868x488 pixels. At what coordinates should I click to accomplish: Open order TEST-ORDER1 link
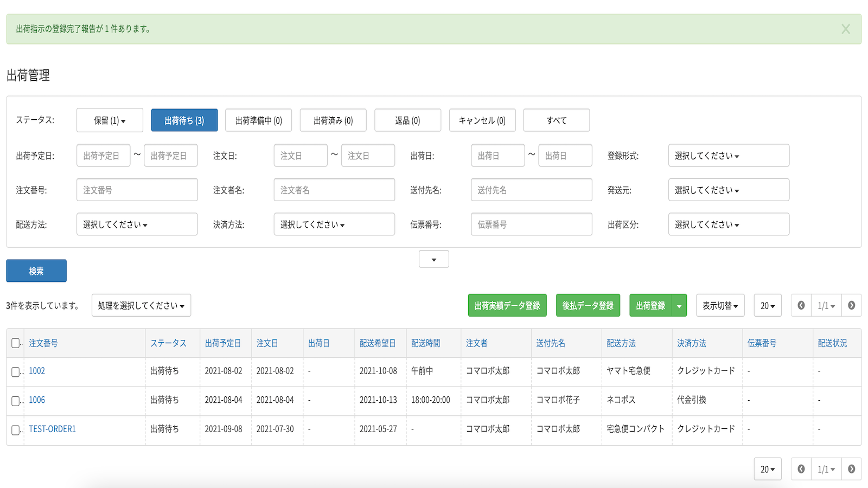(52, 429)
